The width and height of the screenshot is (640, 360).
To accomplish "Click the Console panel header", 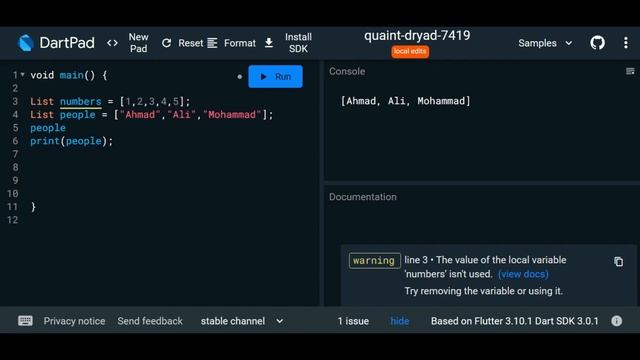I will point(347,71).
